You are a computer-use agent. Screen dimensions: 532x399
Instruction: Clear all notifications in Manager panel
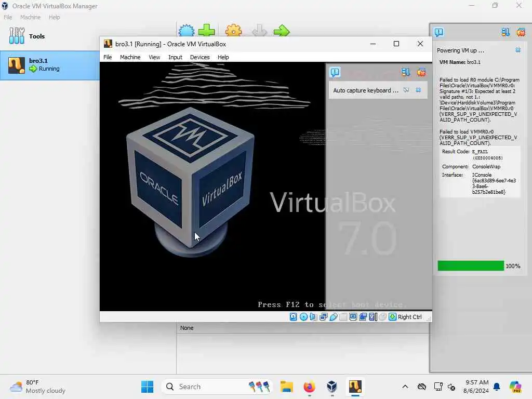tap(521, 32)
